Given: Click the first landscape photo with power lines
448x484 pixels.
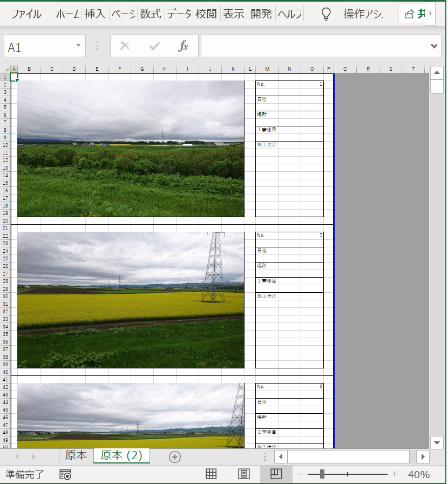Looking at the screenshot, I should pyautogui.click(x=131, y=149).
